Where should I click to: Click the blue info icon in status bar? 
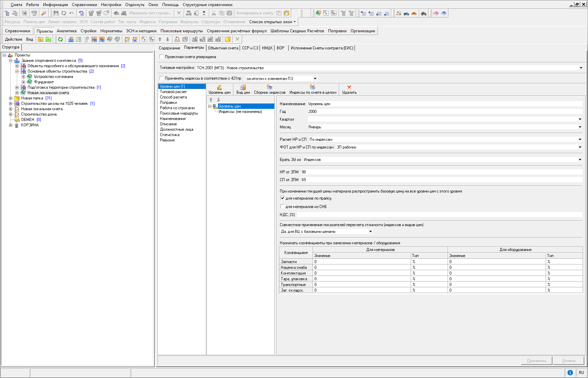pos(570,372)
